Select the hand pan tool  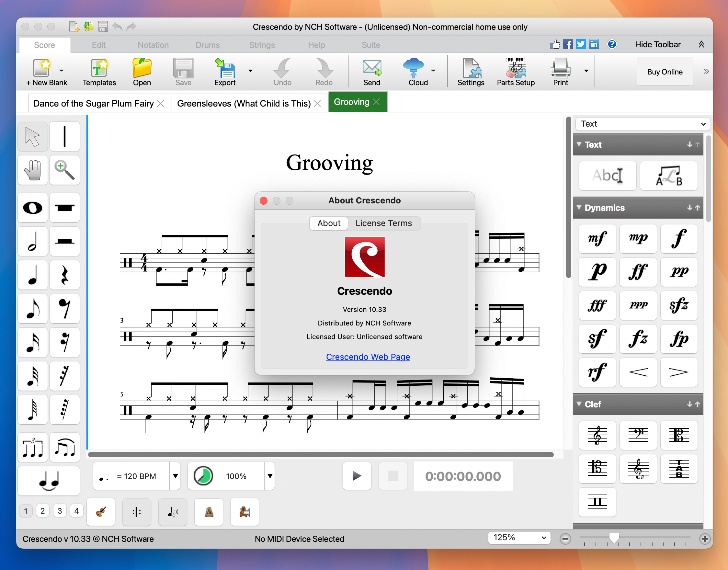coord(32,170)
